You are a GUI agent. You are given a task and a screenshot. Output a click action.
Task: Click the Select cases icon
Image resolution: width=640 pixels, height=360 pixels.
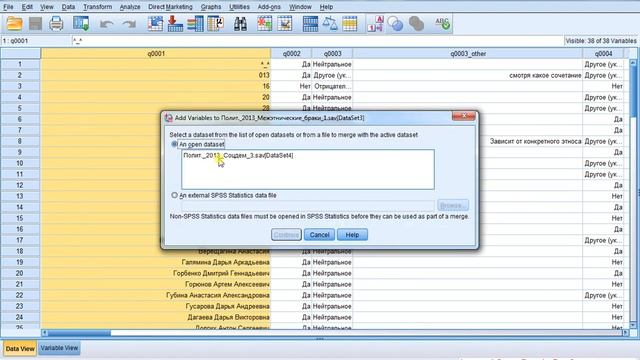[x=350, y=24]
